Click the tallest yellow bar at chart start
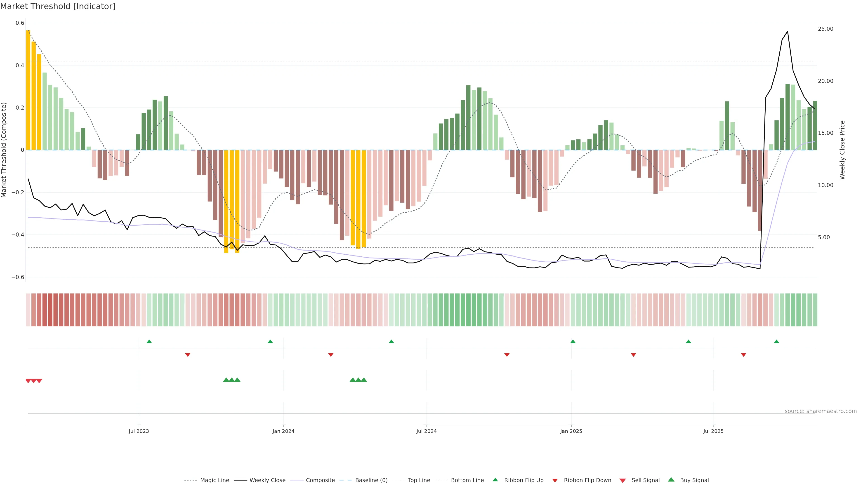The height and width of the screenshot is (488, 868). point(28,90)
